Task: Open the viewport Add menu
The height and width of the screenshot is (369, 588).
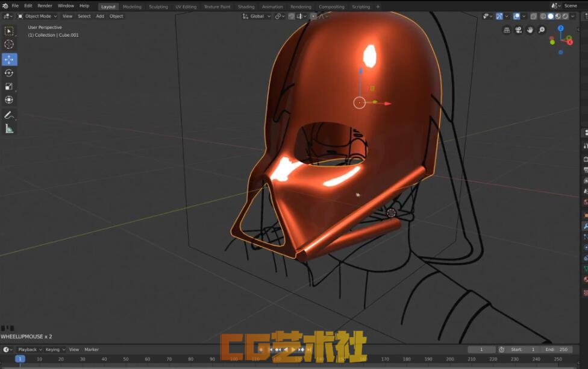Action: click(100, 16)
